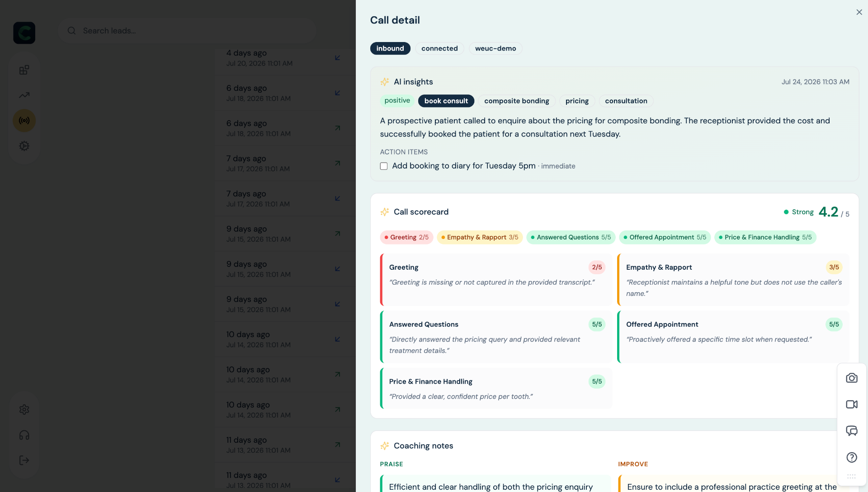Click inbound arrow for Jul 20 call

(x=338, y=58)
